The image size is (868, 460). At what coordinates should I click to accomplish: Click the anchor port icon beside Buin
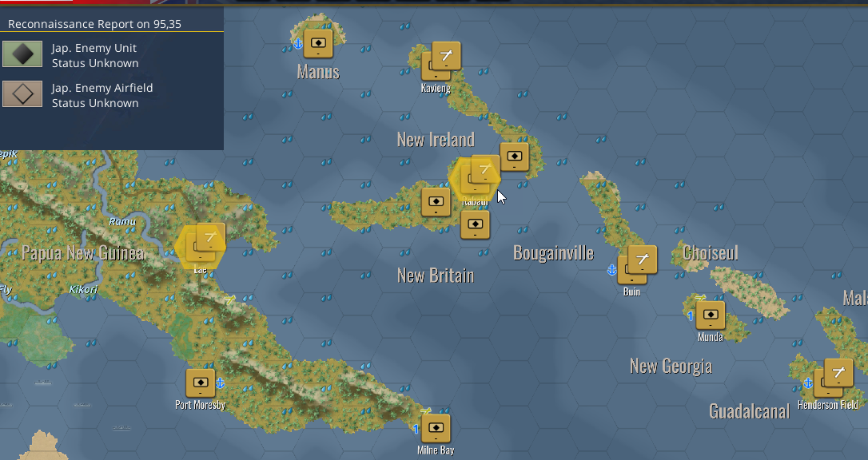(611, 270)
